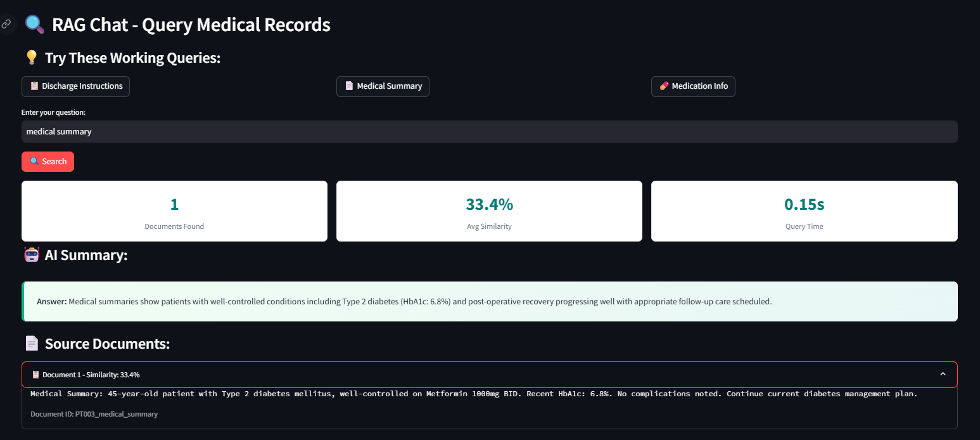980x440 pixels.
Task: Click the anchor link icon beside the page title
Action: point(6,24)
